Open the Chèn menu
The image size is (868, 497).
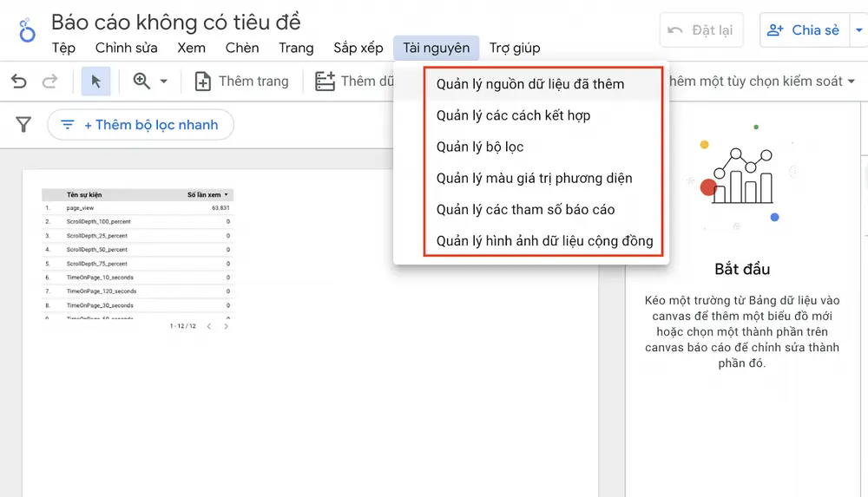pos(242,49)
